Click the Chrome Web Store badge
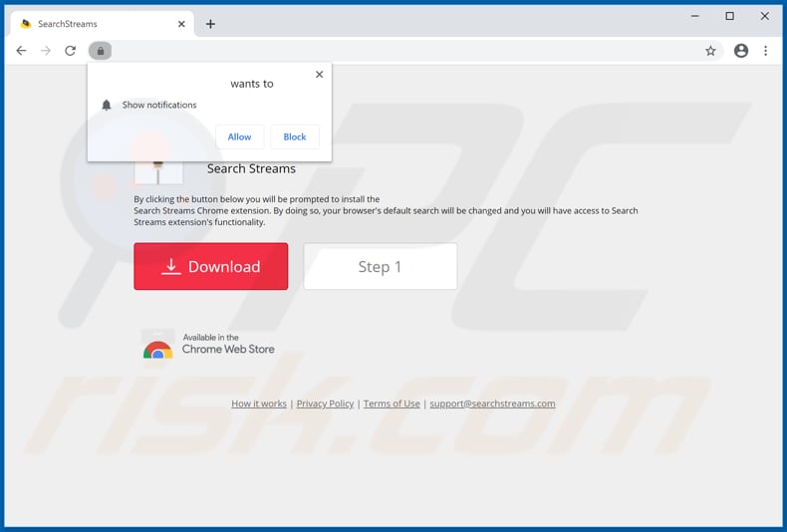The height and width of the screenshot is (532, 787). (209, 345)
